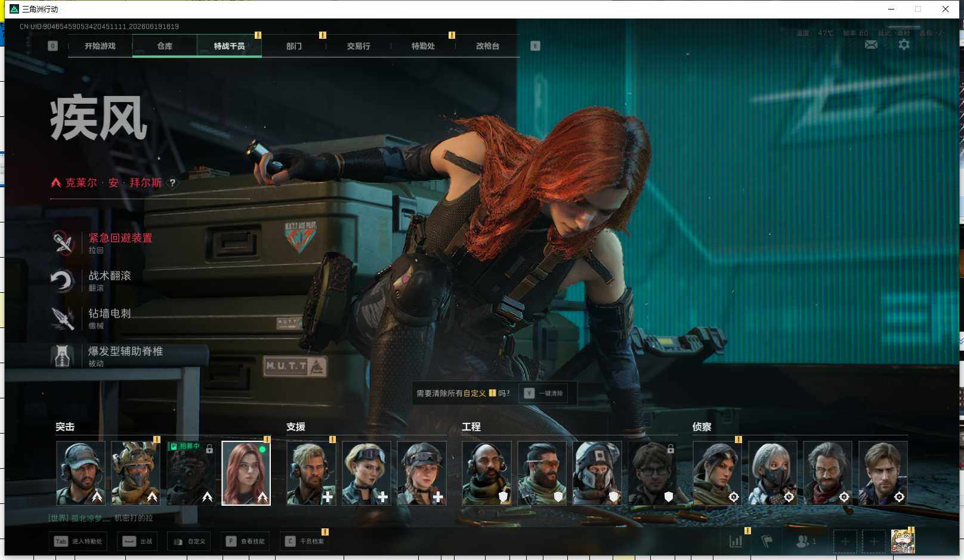964x560 pixels.
Task: Open the settings gear icon
Action: tap(904, 45)
